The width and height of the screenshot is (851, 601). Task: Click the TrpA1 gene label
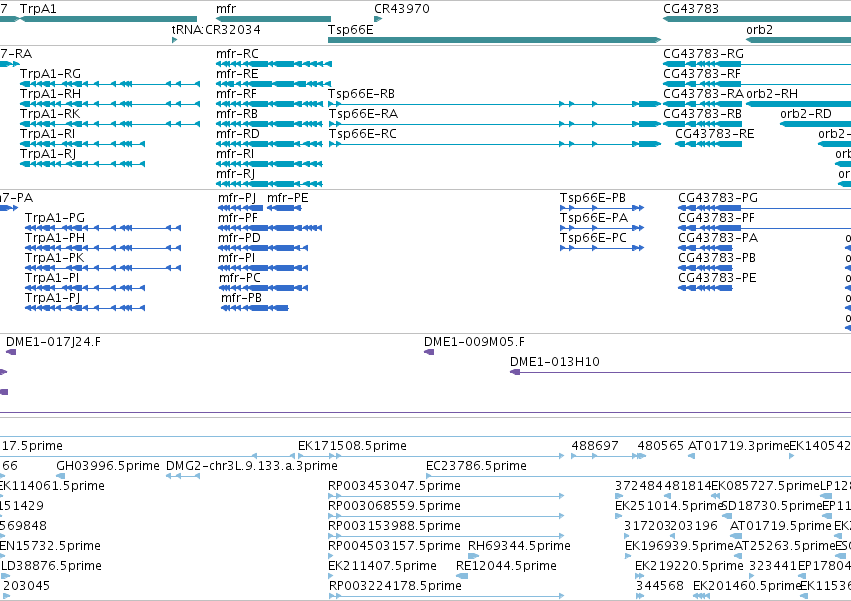coord(38,9)
